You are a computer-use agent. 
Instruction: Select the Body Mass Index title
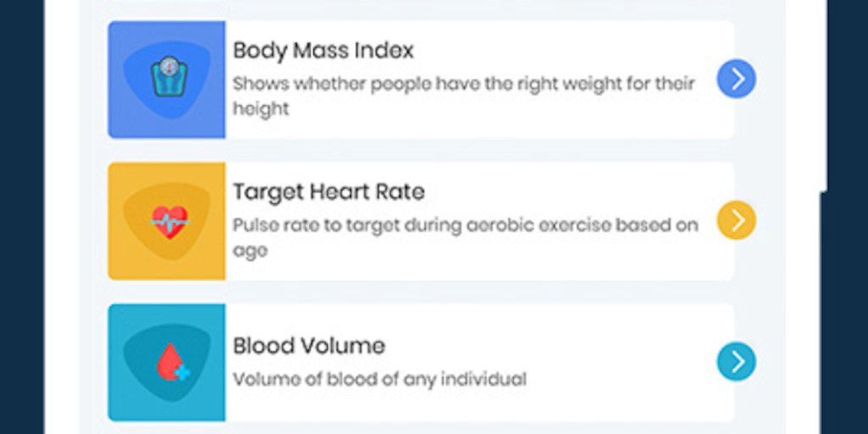(x=323, y=50)
